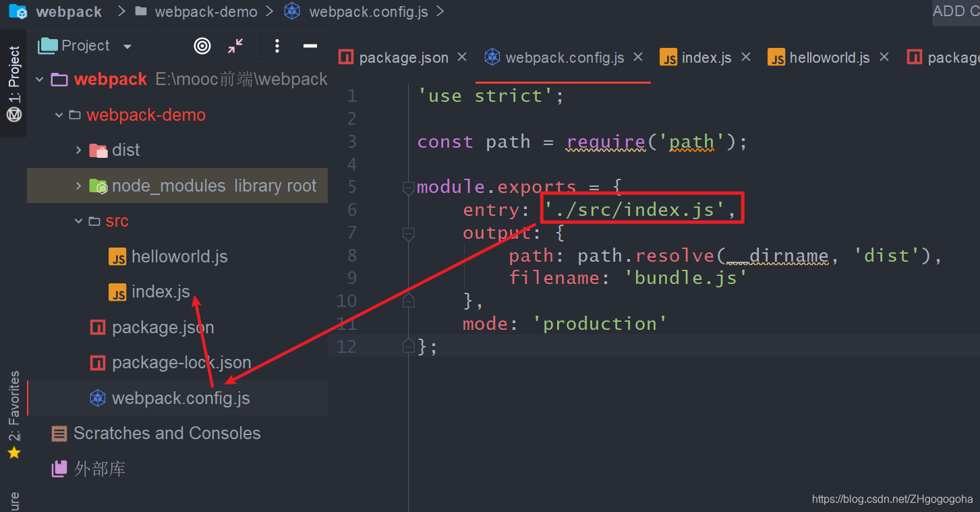This screenshot has width=980, height=512.
Task: Collapse all tree nodes in Project panel
Action: [235, 46]
